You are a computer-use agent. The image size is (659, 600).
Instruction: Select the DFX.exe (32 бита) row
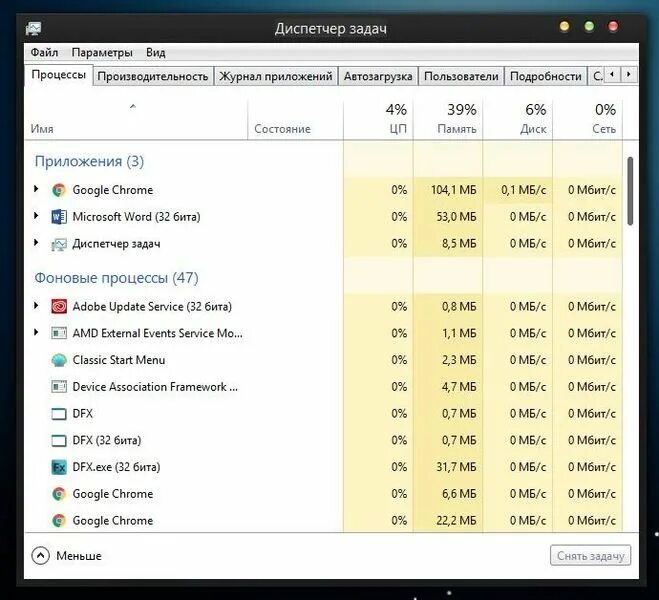click(x=324, y=467)
